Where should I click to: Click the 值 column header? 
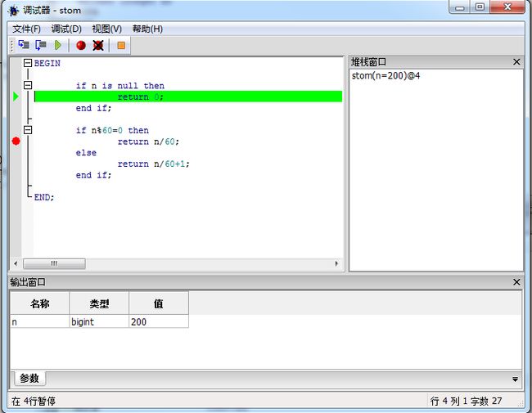click(159, 303)
